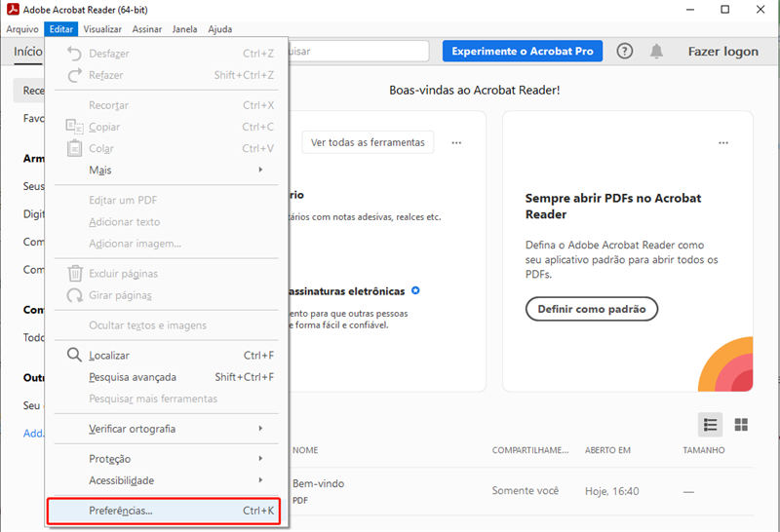
Task: Open Preferências from the Editar menu
Action: [x=164, y=511]
